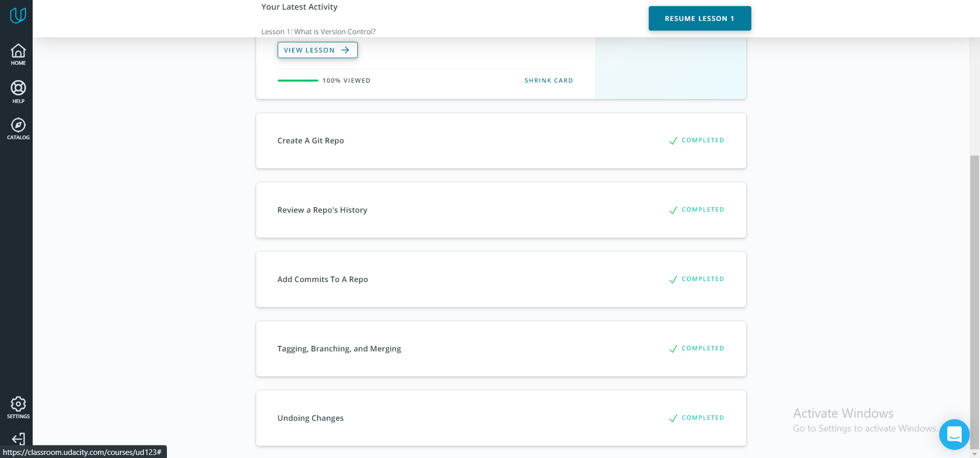This screenshot has height=458, width=980.
Task: Click Completed status on Tagging, Branching, and Merging
Action: pyautogui.click(x=696, y=348)
